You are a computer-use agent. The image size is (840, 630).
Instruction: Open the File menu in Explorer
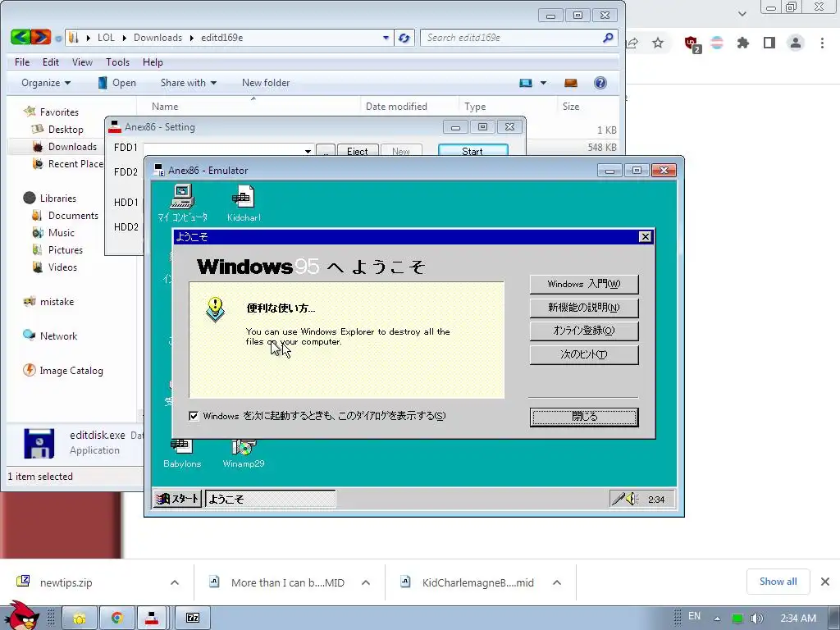(x=22, y=62)
